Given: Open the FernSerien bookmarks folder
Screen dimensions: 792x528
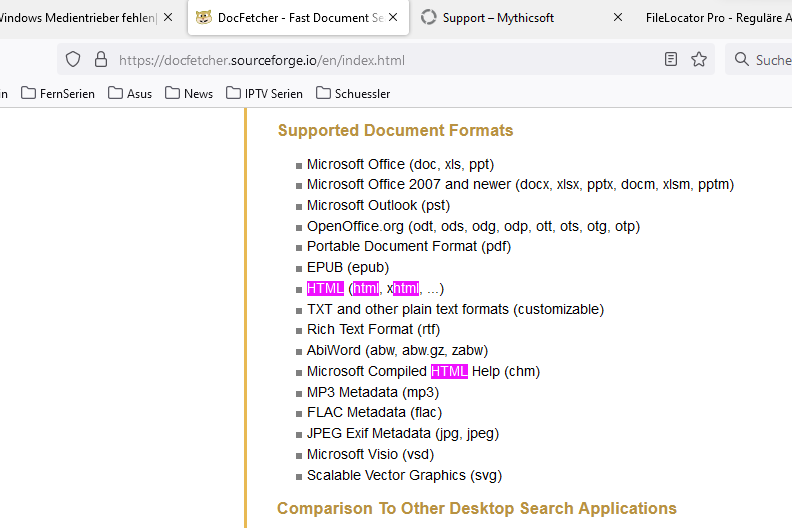Looking at the screenshot, I should (58, 93).
